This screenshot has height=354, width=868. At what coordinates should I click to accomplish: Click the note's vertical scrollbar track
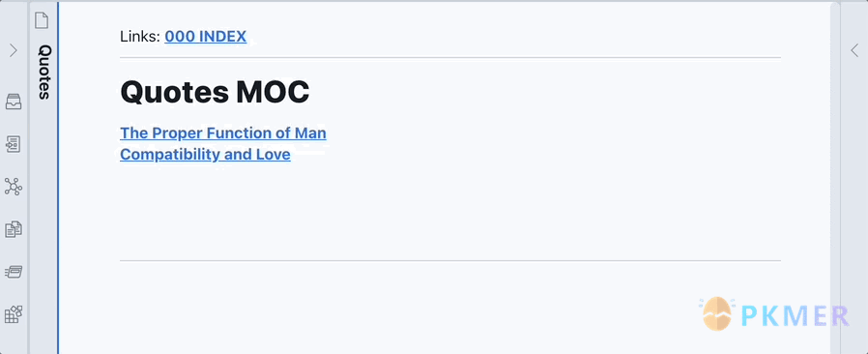835,177
